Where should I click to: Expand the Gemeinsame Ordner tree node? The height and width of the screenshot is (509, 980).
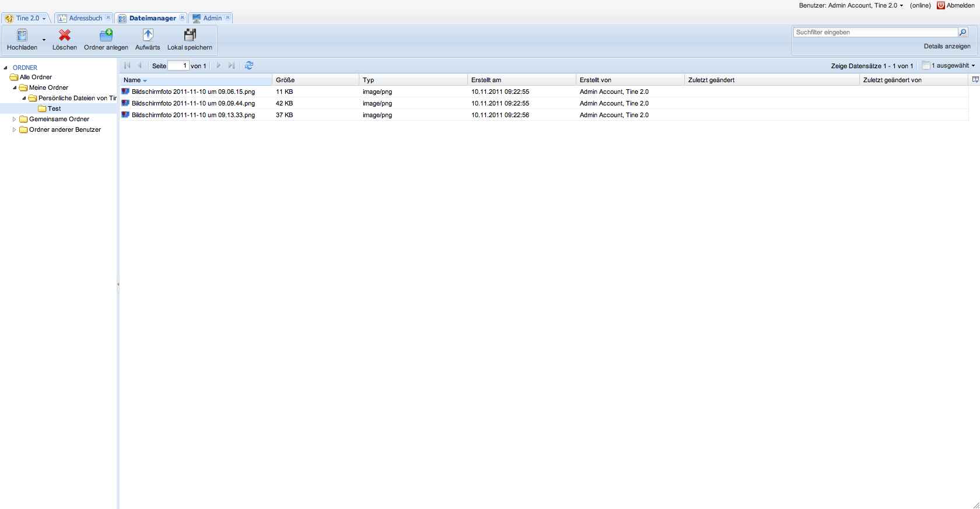pos(15,120)
